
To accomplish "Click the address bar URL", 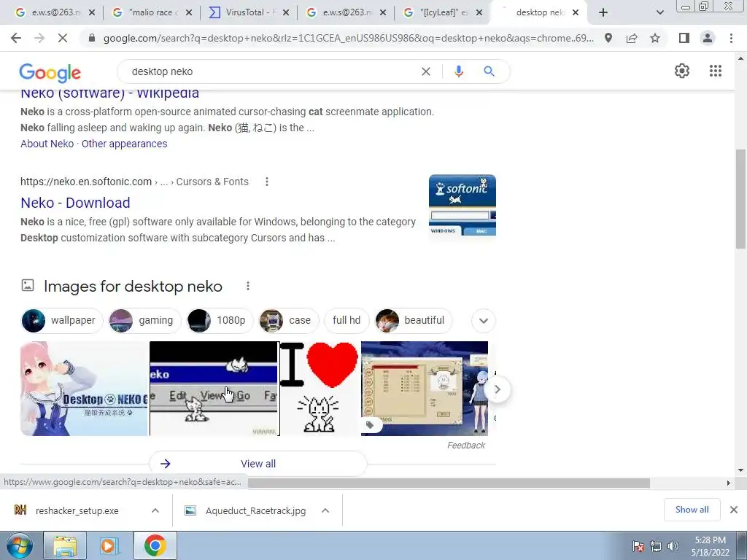I will click(x=348, y=38).
